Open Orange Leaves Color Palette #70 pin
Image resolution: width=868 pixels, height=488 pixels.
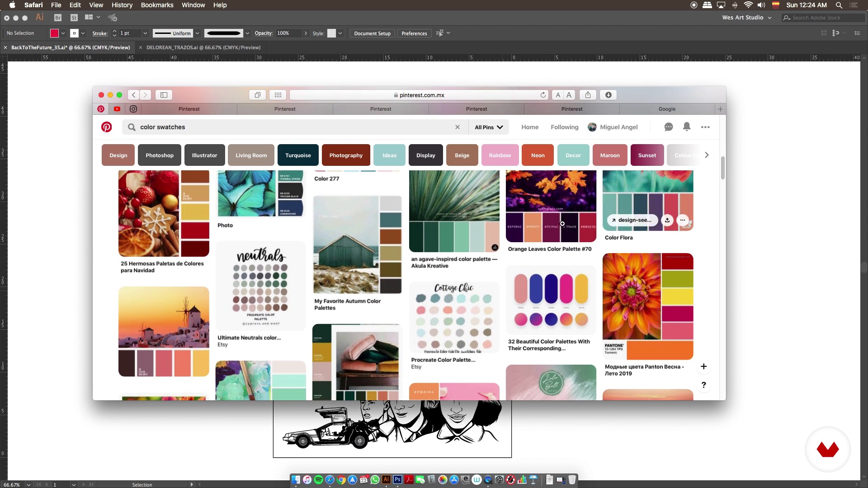click(551, 206)
